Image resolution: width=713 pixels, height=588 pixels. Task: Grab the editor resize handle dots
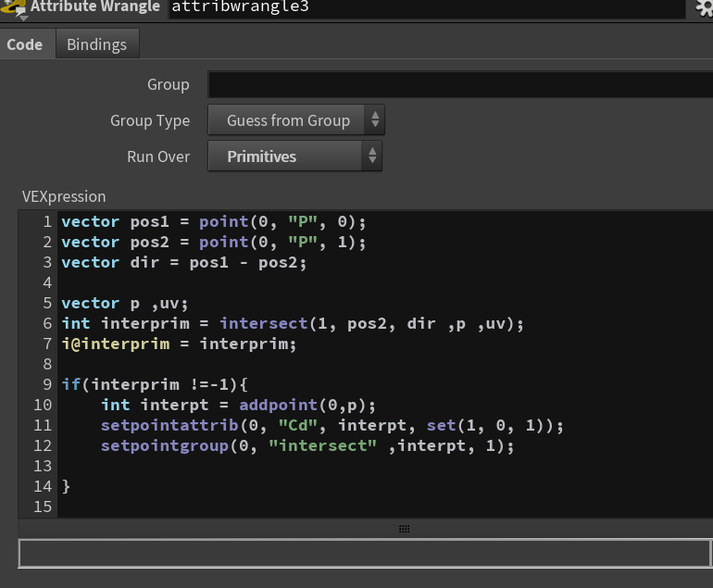pyautogui.click(x=405, y=529)
